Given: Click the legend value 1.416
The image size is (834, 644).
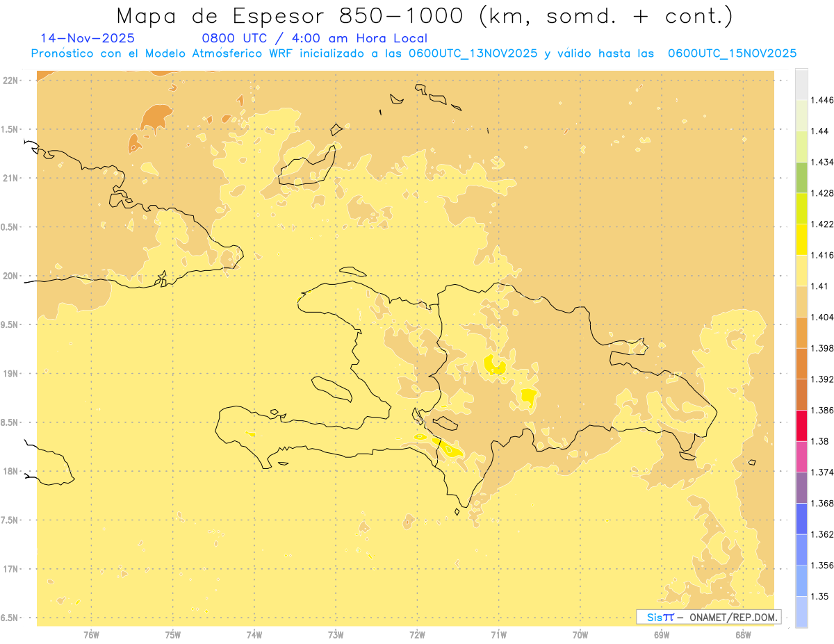Looking at the screenshot, I should 822,255.
